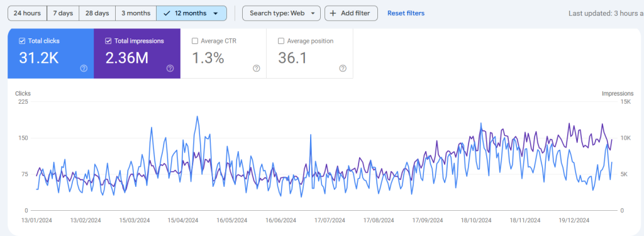Select the 7 days date range
The image size is (644, 236).
[63, 13]
